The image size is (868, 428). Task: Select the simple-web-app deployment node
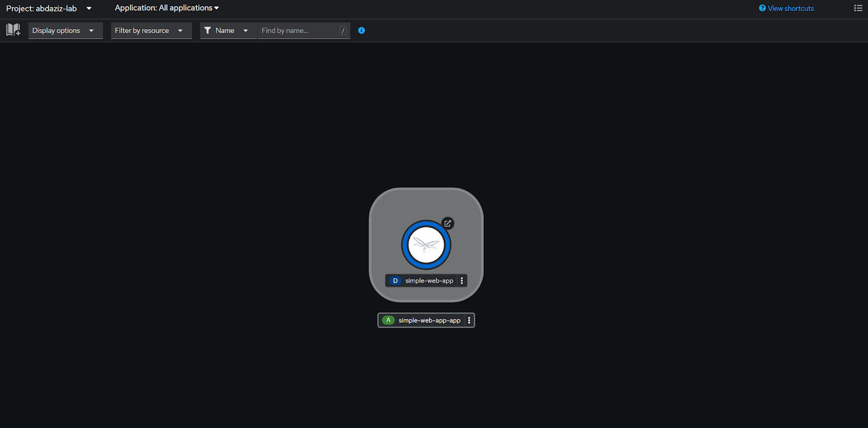(426, 245)
